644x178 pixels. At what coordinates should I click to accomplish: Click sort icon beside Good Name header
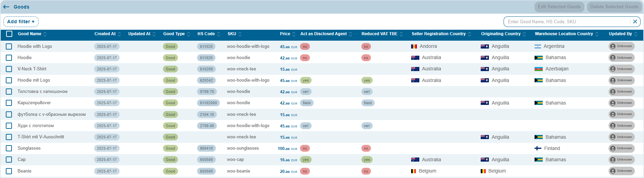(x=45, y=34)
